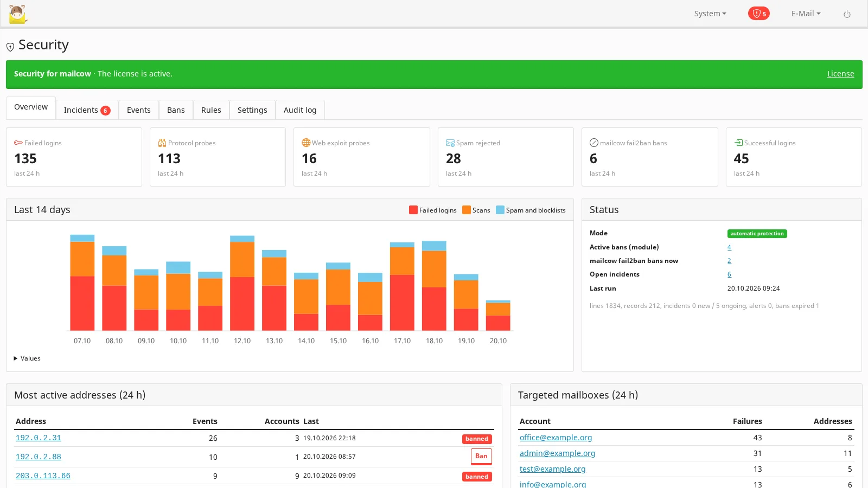Click the Spam rejected value 28
868x488 pixels.
454,159
